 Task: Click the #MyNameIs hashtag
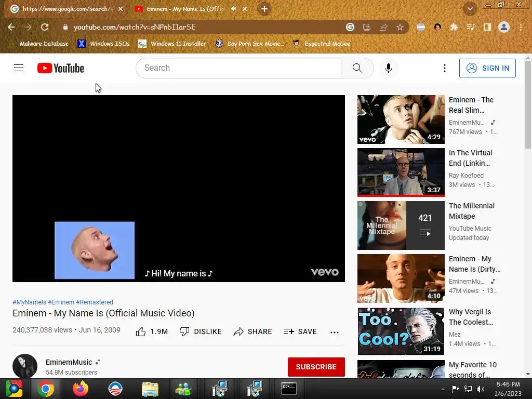(x=29, y=302)
